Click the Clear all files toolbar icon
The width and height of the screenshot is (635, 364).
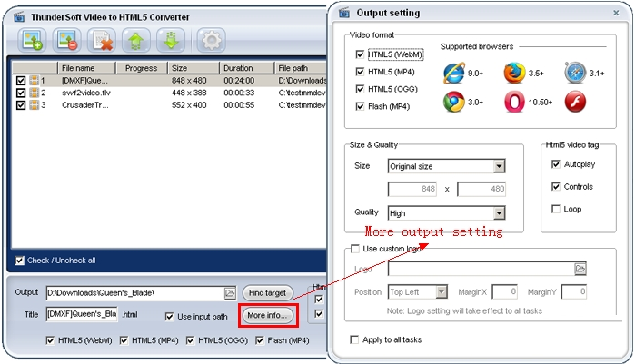click(102, 41)
